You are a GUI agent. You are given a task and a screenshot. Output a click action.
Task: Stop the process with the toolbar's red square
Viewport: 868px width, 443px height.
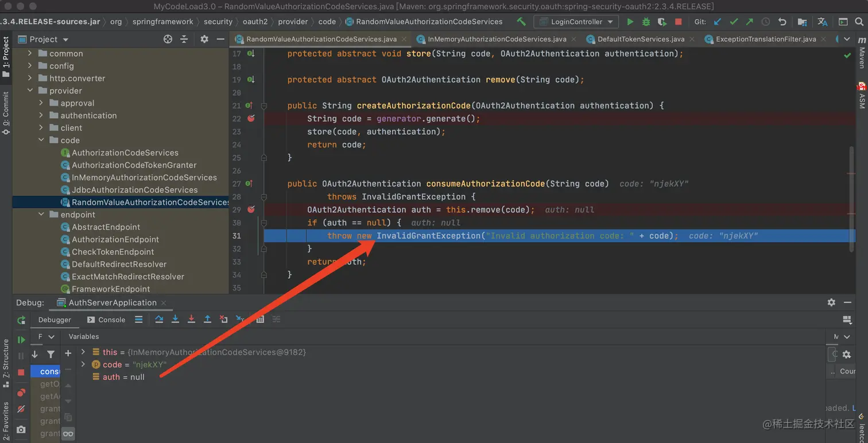tap(678, 22)
